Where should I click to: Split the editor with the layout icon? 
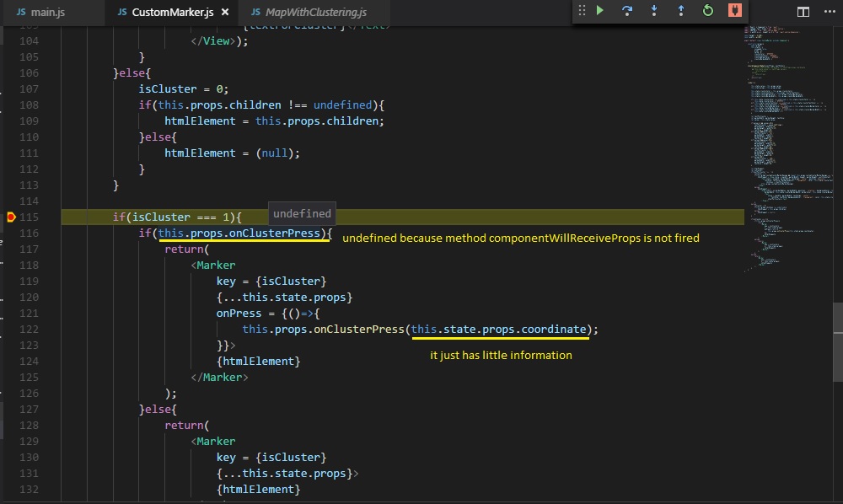[803, 12]
